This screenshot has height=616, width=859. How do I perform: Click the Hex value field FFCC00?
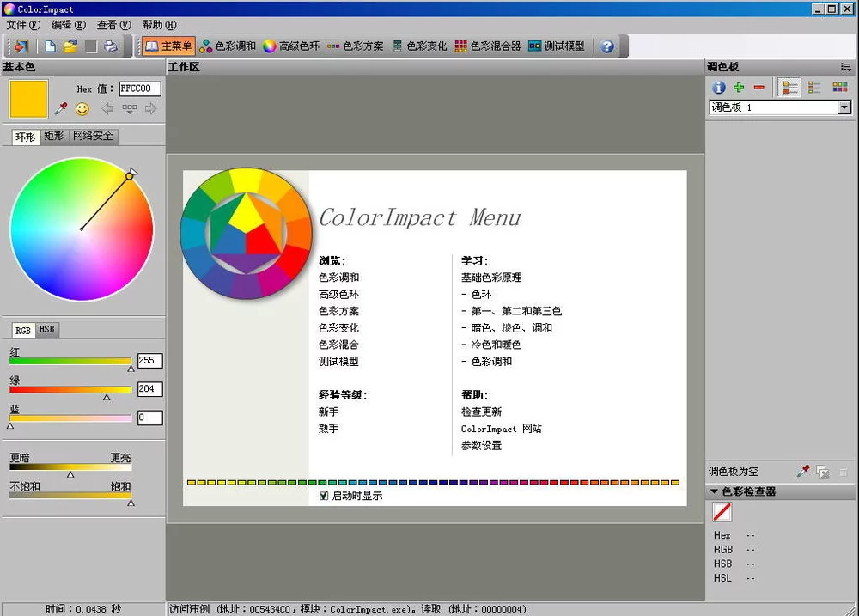(140, 88)
